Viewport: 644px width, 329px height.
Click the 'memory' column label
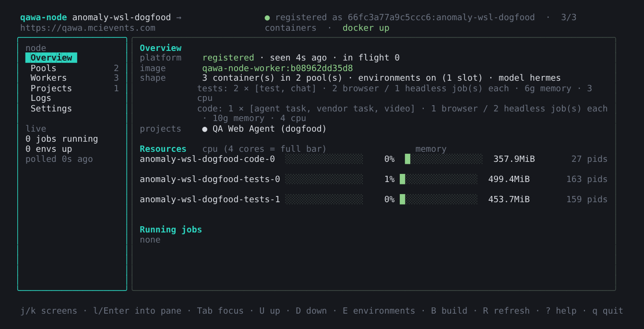(x=430, y=149)
